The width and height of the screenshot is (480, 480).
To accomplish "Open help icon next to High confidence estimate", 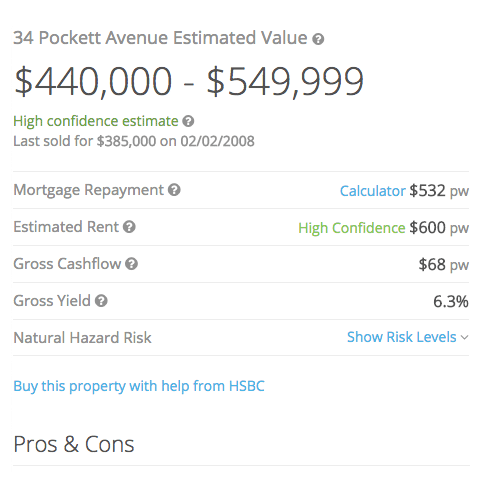I will (188, 121).
